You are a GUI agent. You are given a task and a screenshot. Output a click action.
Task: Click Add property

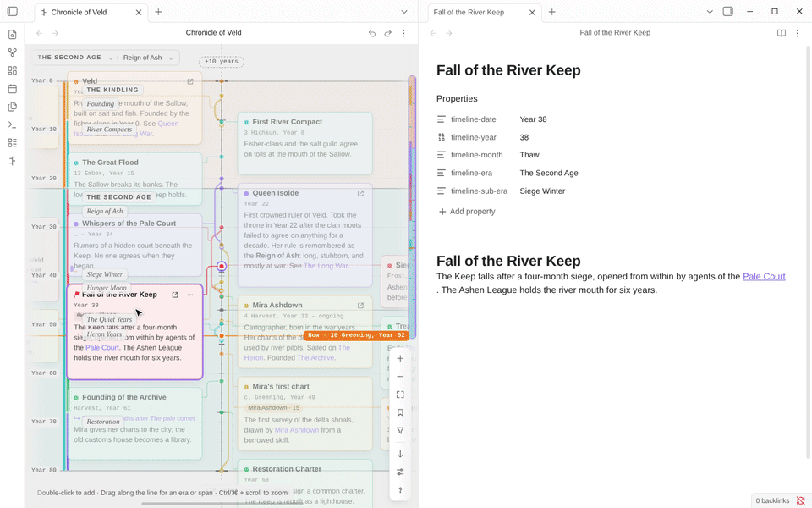(467, 212)
